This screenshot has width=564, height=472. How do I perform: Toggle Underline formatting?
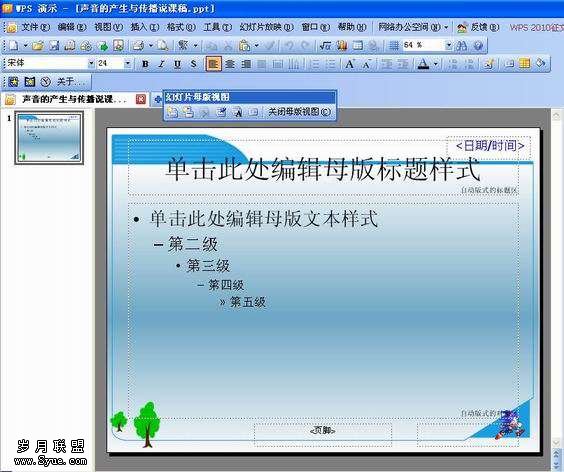[177, 64]
